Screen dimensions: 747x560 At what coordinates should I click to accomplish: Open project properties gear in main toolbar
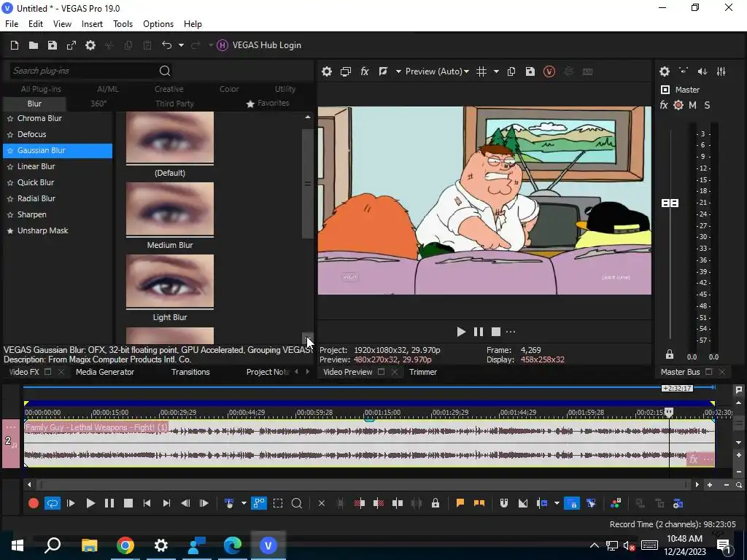pos(90,45)
